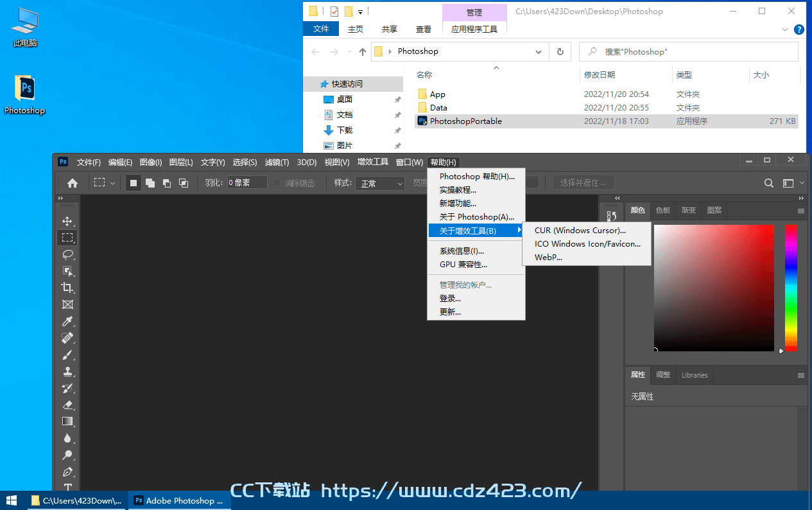Select the Dodge tool
The image size is (812, 510).
tap(67, 455)
